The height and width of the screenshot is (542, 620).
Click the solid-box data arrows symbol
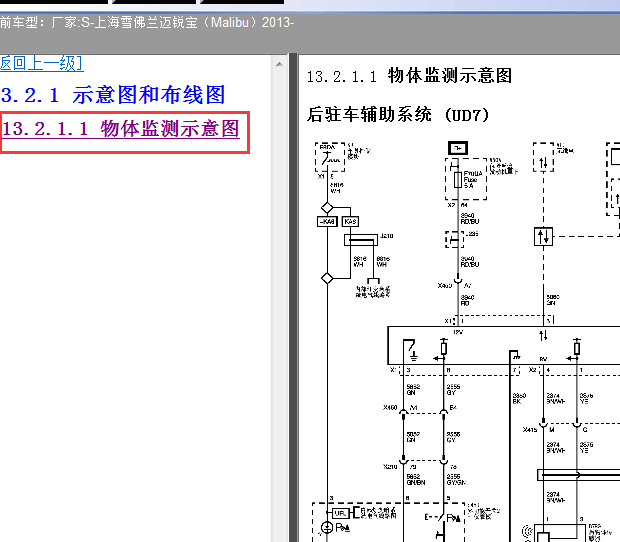click(x=543, y=236)
